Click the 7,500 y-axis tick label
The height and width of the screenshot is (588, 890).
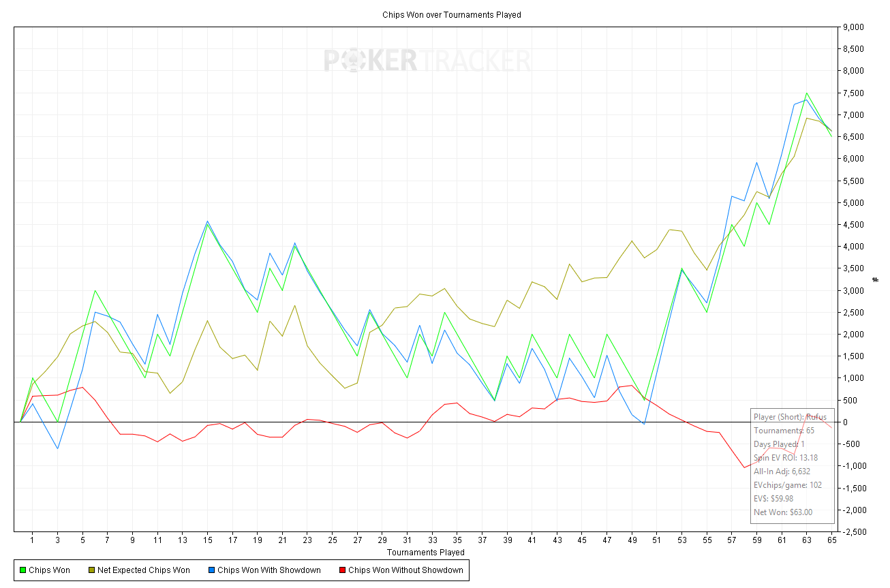coord(855,93)
